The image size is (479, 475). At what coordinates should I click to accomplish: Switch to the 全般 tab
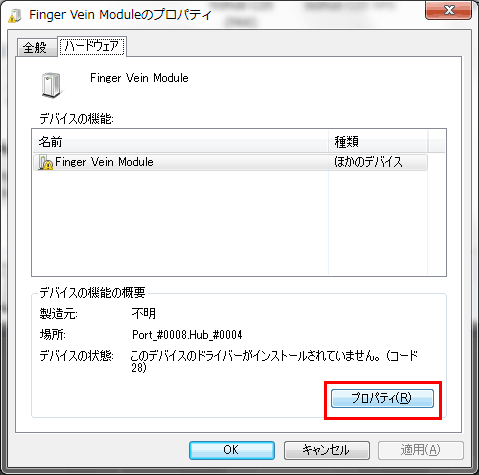(x=36, y=47)
